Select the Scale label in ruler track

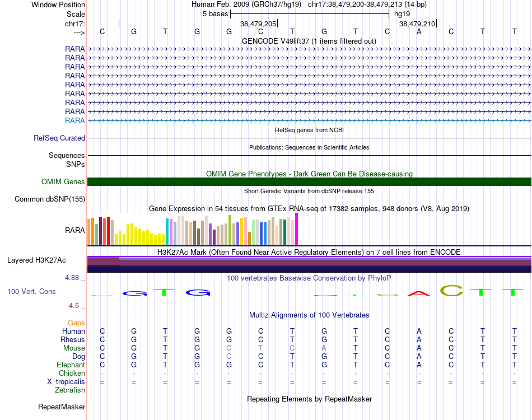[76, 14]
